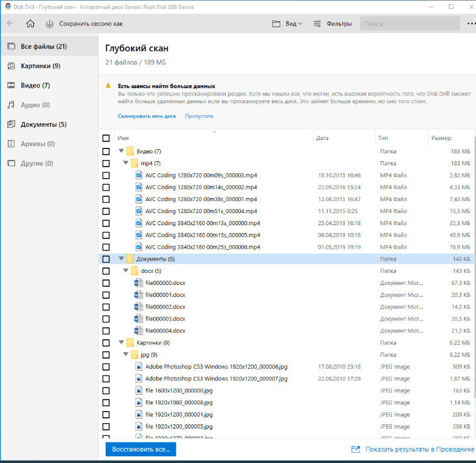
Task: Open the Вид dropdown menu
Action: click(288, 24)
